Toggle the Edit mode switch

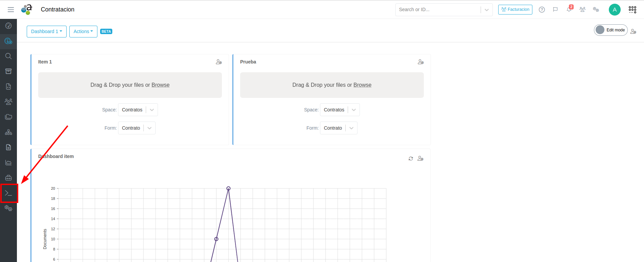611,30
